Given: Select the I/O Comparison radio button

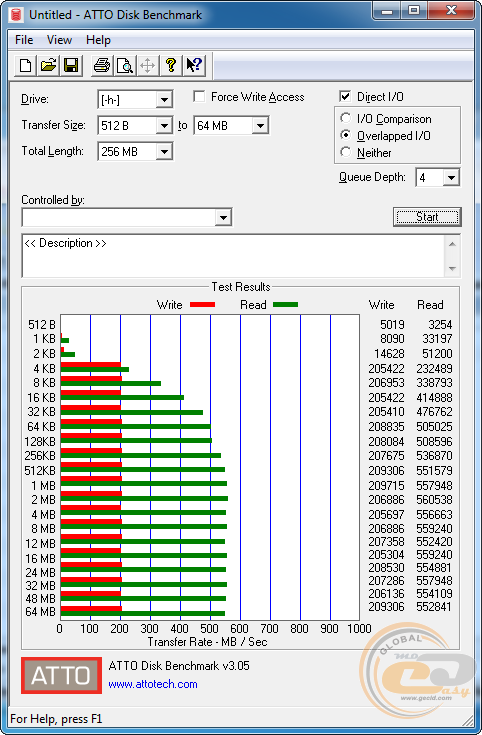Looking at the screenshot, I should [x=346, y=118].
